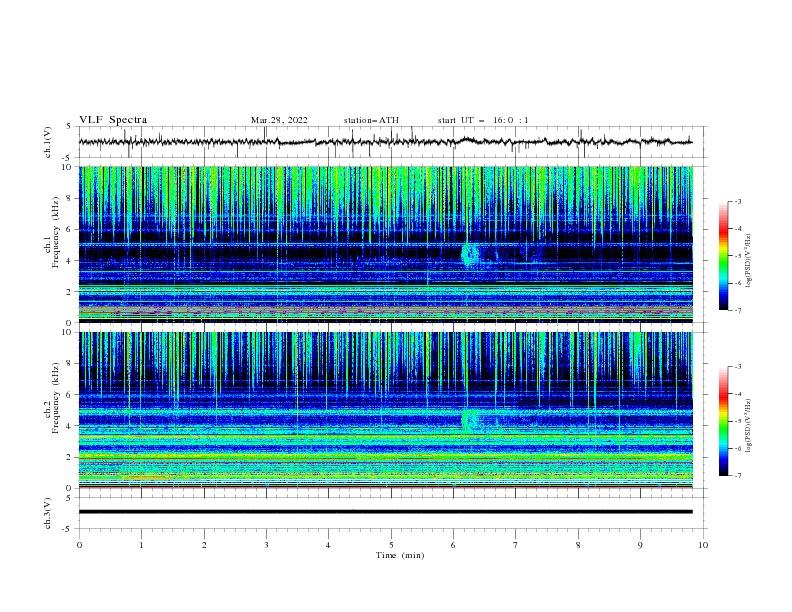Click time-axis tick label "7"
This screenshot has height=612, width=792.
[x=516, y=545]
